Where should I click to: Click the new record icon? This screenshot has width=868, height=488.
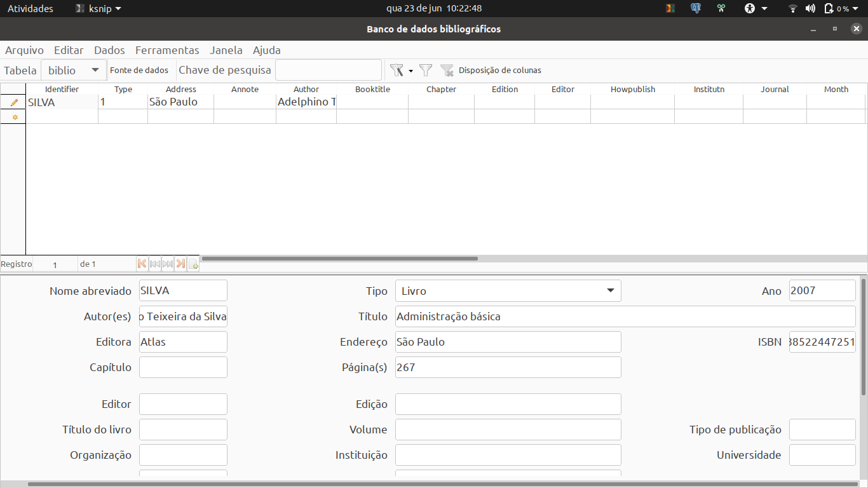point(193,264)
